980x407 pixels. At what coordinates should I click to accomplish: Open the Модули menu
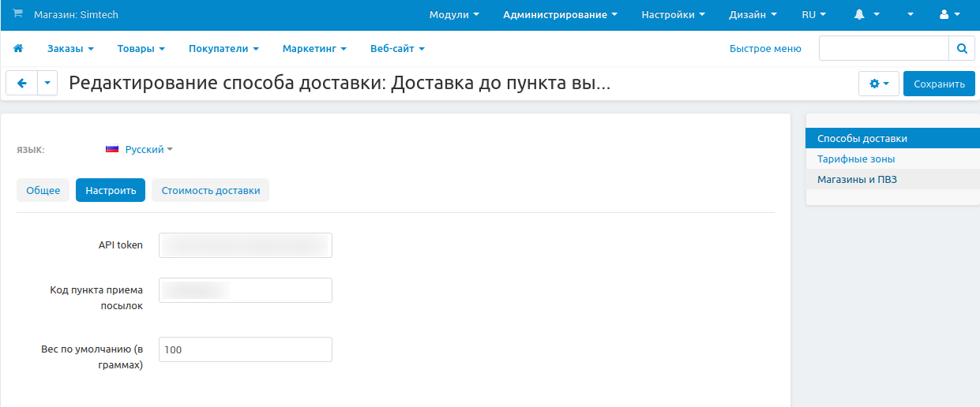(x=454, y=15)
